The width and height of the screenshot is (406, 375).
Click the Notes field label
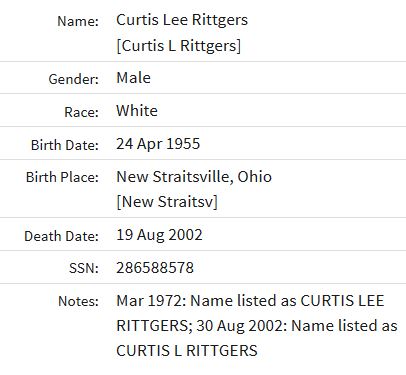coord(78,301)
